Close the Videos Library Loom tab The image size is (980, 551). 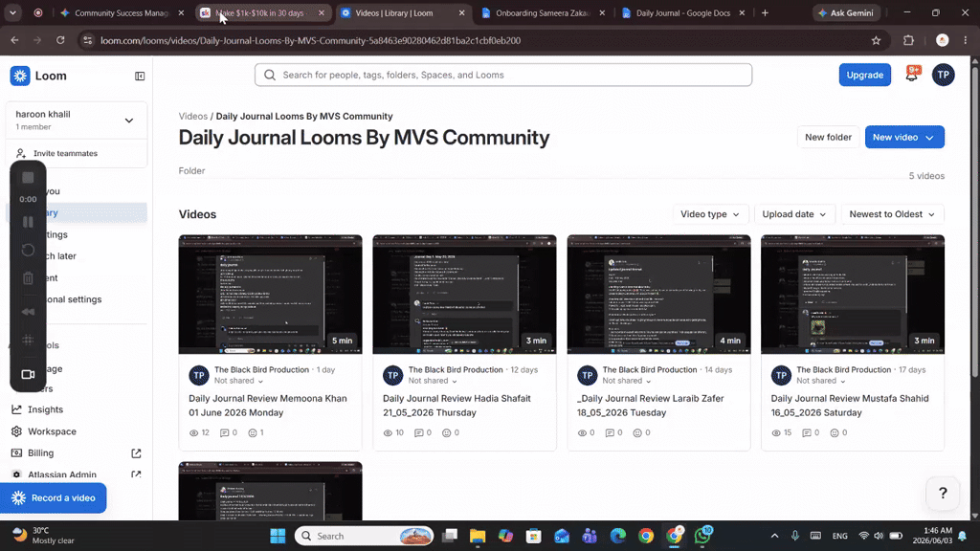(462, 12)
